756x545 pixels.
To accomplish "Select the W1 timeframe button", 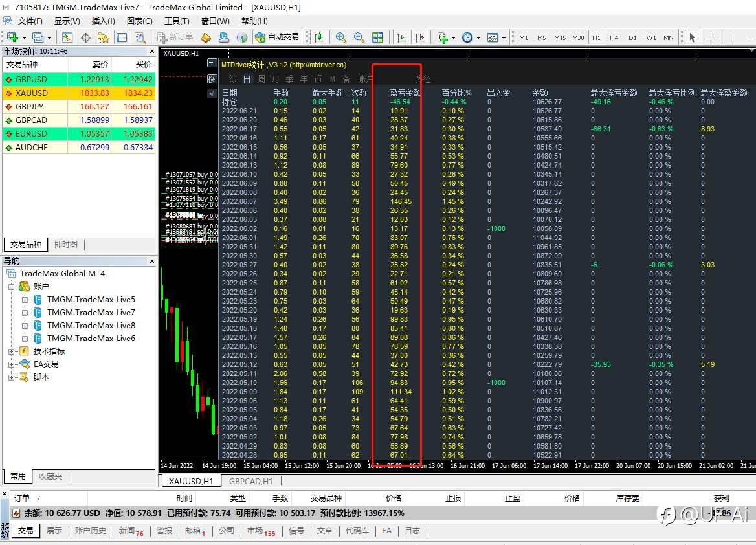I will tap(651, 38).
